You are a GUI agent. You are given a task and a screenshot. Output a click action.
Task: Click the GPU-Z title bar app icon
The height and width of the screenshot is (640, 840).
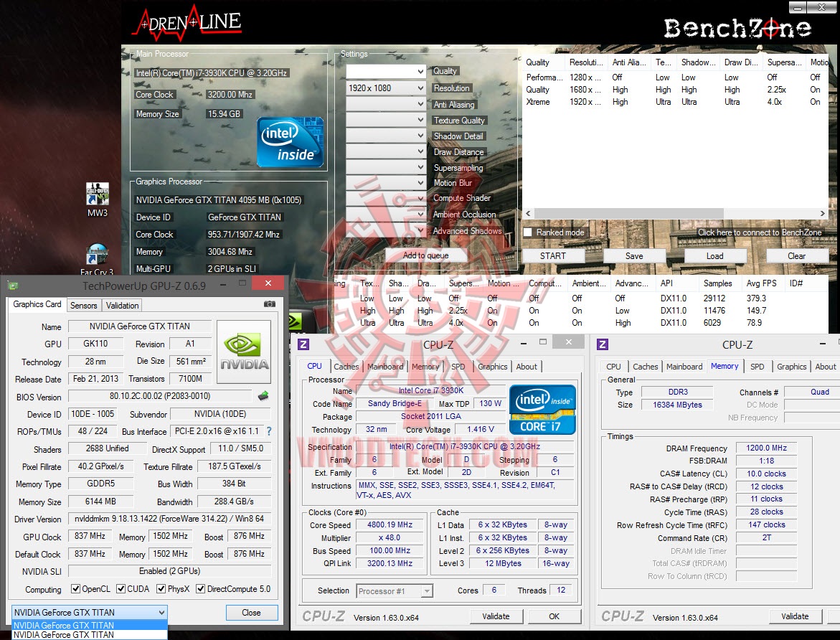14,286
